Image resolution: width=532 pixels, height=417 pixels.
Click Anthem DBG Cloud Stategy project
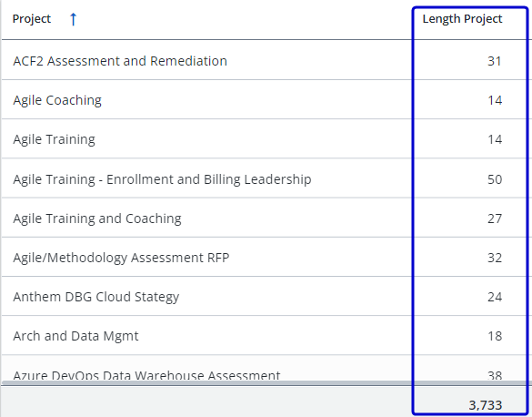[96, 297]
